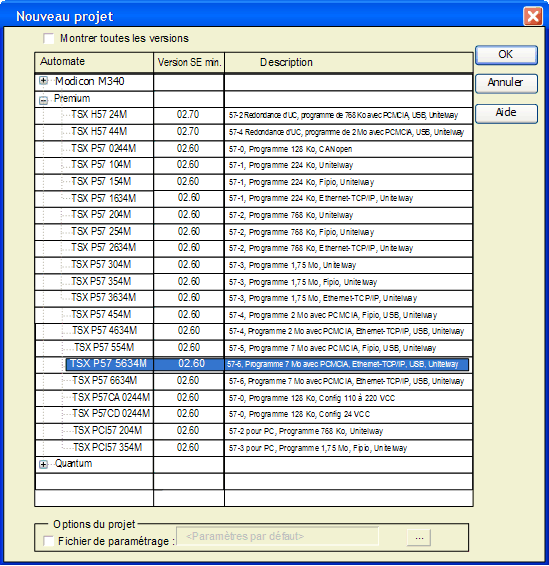
Task: Click description "57-0, Programme 128 Ko, Config 24 VCC"
Action: 299,414
